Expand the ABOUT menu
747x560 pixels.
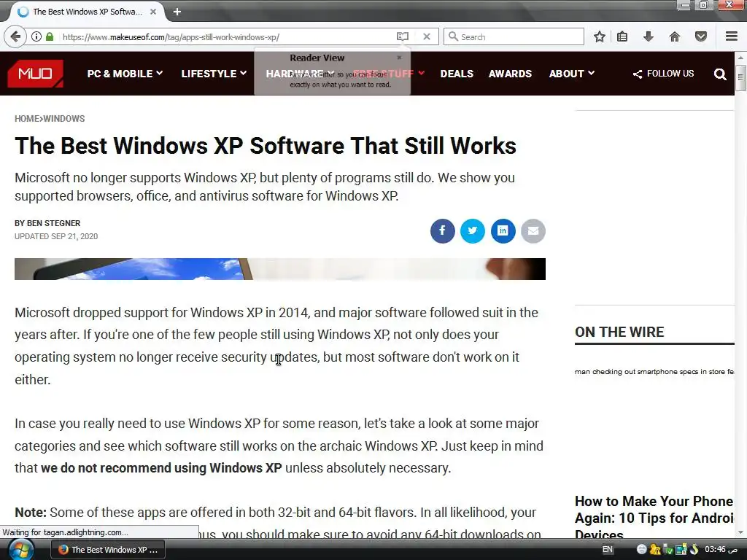[x=572, y=74]
